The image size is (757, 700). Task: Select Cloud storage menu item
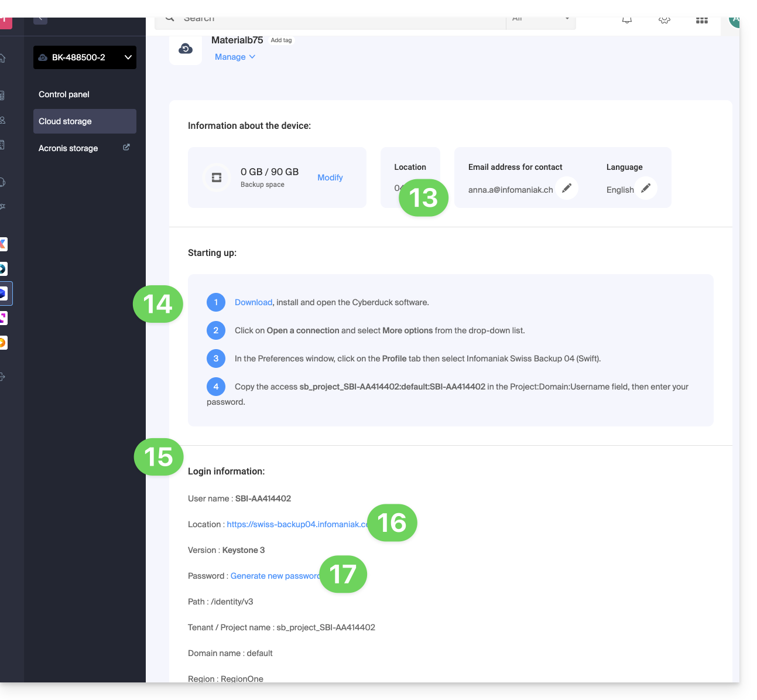(x=65, y=121)
